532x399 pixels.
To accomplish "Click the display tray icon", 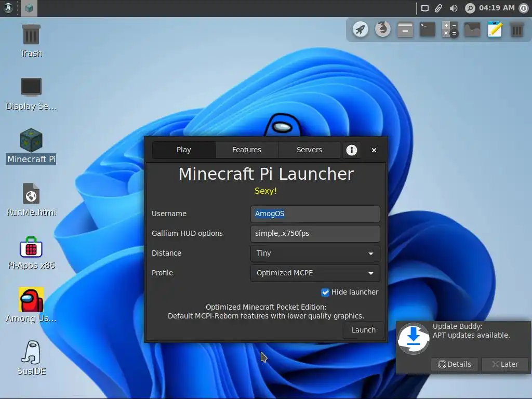I will point(425,8).
